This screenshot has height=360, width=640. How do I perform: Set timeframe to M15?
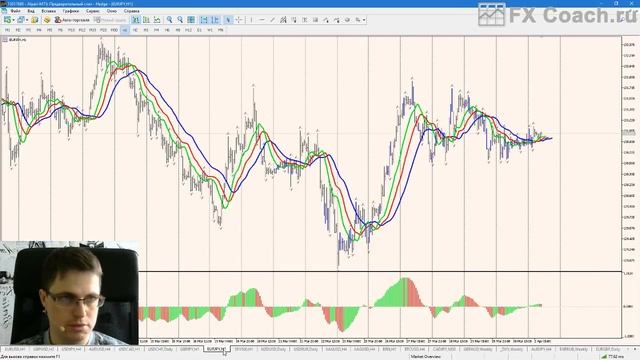pyautogui.click(x=93, y=30)
